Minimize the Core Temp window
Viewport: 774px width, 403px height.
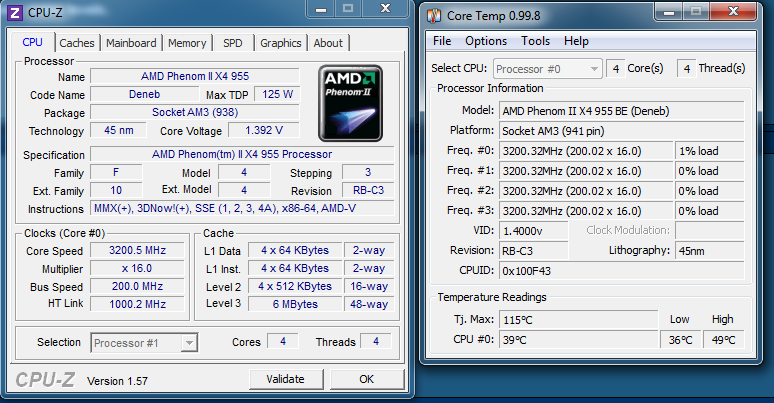click(x=668, y=11)
